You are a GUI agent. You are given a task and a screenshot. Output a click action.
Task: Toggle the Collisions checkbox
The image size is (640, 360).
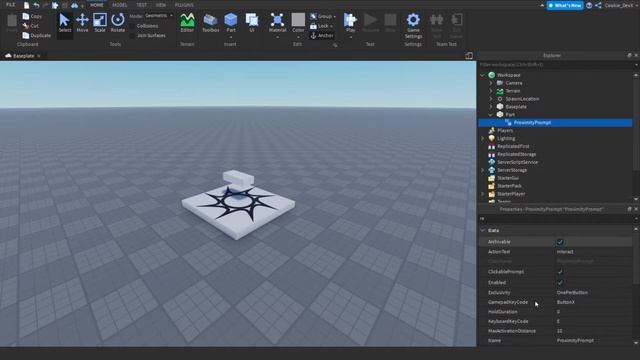point(132,26)
